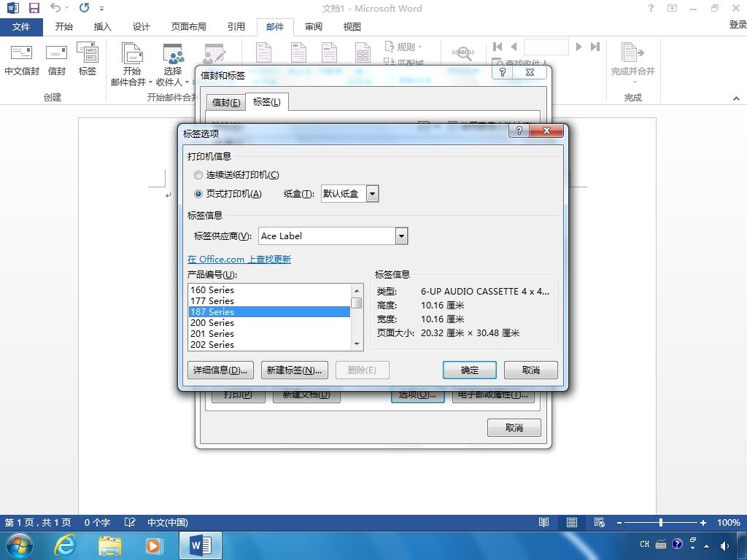Screen dimensions: 747x560
Task: Go to next record arrow
Action: click(x=578, y=47)
